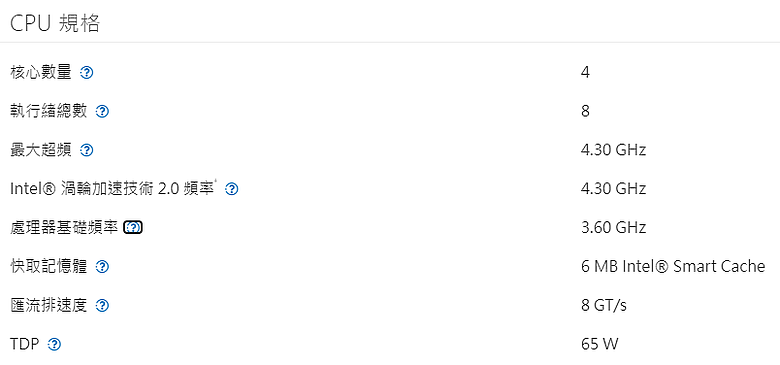Click the 匯流排速度 label text
780x365 pixels.
(x=49, y=305)
